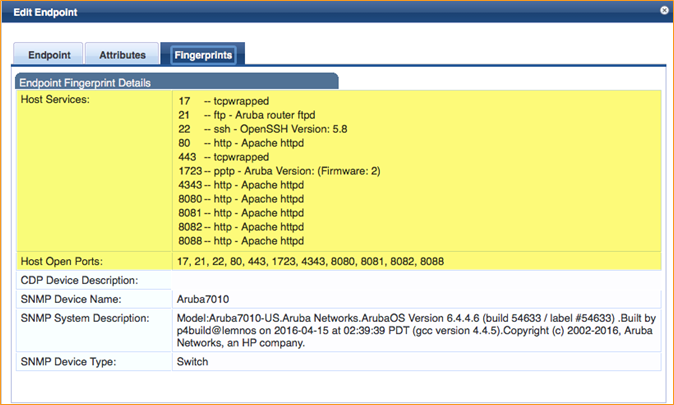Select the '1723 -- pptp - Aruba Version' line
This screenshot has height=405, width=674.
(x=279, y=171)
